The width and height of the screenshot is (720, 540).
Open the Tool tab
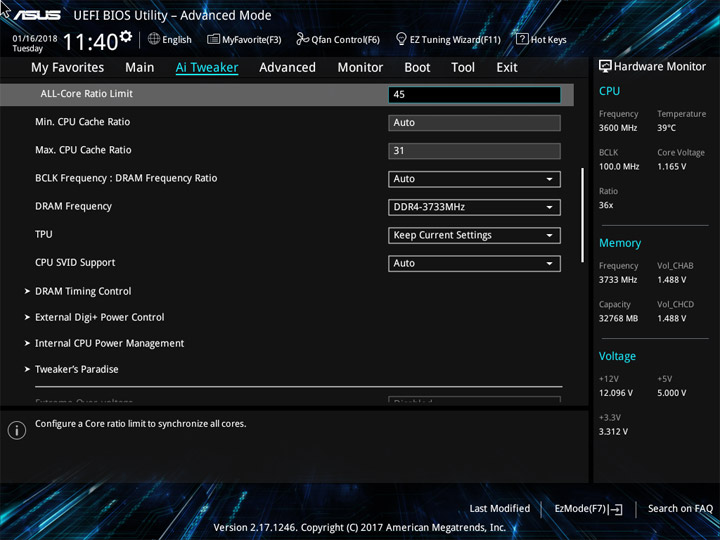[x=463, y=68]
